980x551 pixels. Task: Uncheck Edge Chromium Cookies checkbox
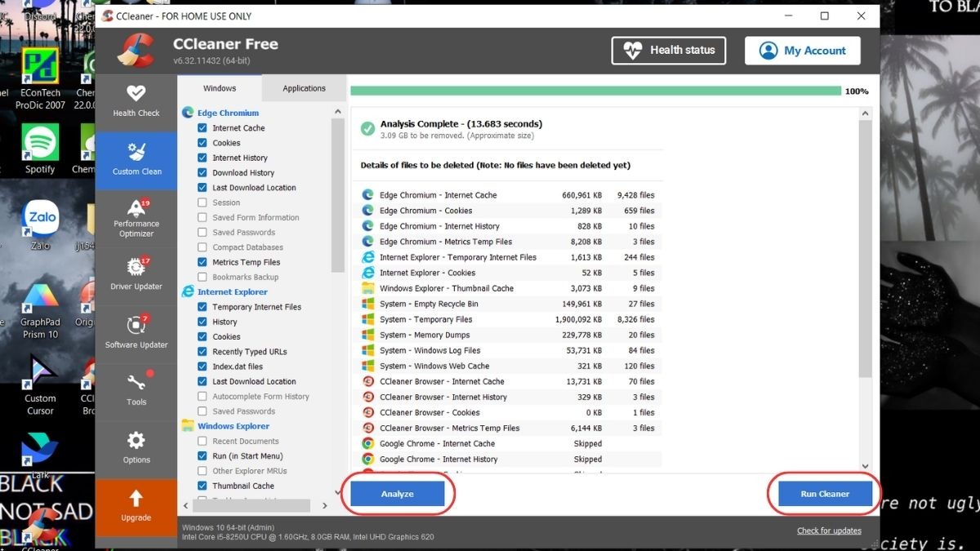(203, 143)
